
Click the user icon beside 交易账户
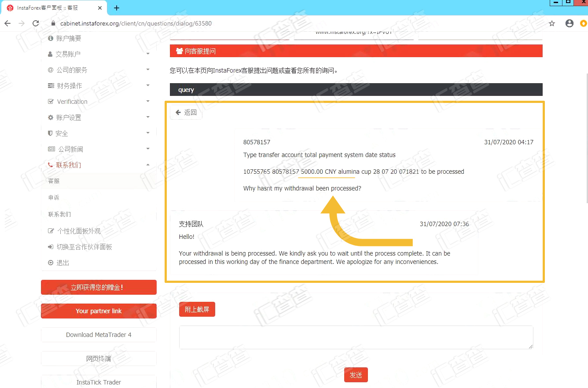coord(50,54)
